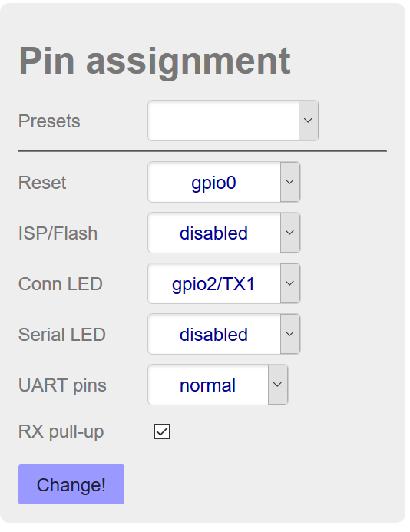Open the Serial LED dropdown chevron
The image size is (410, 532).
pyautogui.click(x=290, y=334)
